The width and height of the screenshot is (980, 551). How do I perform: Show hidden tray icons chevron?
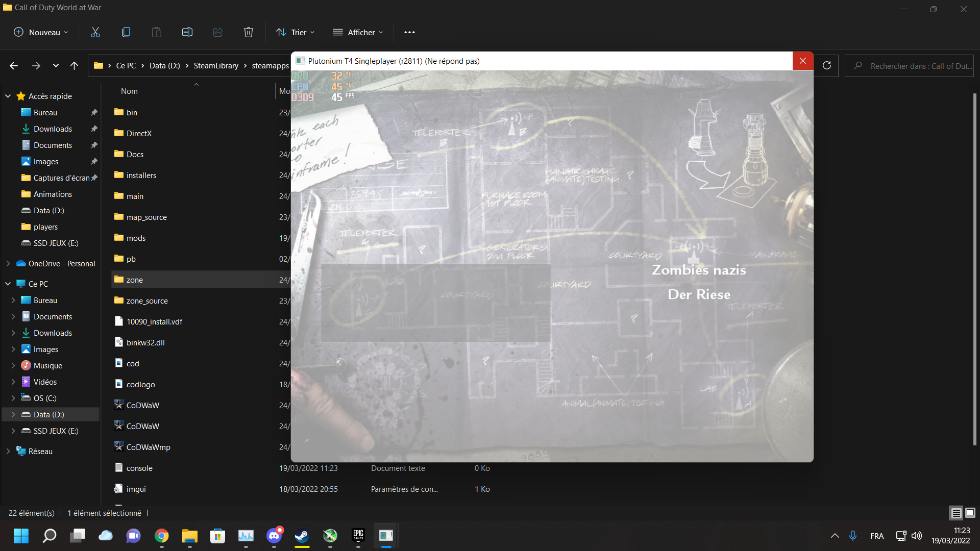835,536
